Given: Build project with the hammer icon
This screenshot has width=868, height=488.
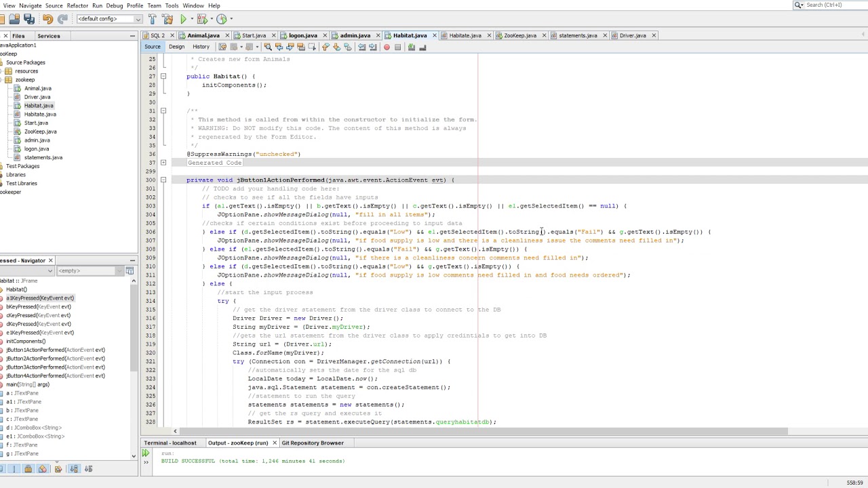Looking at the screenshot, I should 153,19.
